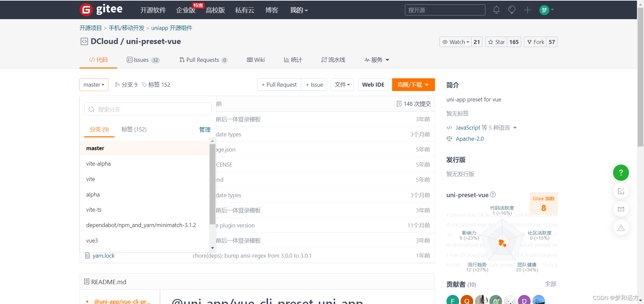Switch to the 代码 tab
644x304 pixels.
(x=98, y=60)
